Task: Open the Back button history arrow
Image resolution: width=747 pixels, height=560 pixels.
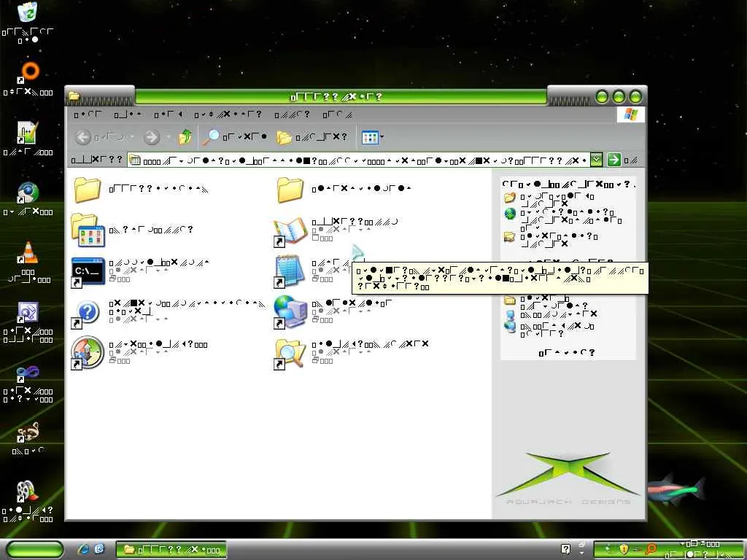Action: [x=132, y=137]
